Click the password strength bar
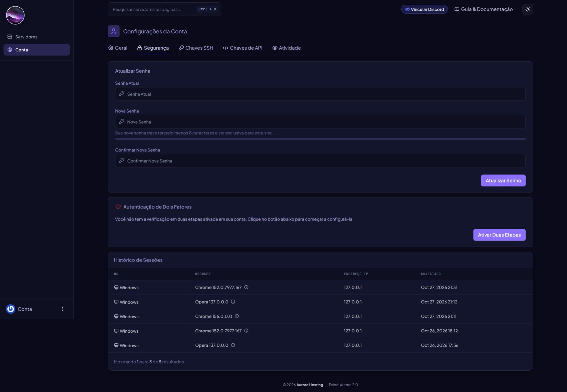The width and height of the screenshot is (567, 392). coord(320,139)
